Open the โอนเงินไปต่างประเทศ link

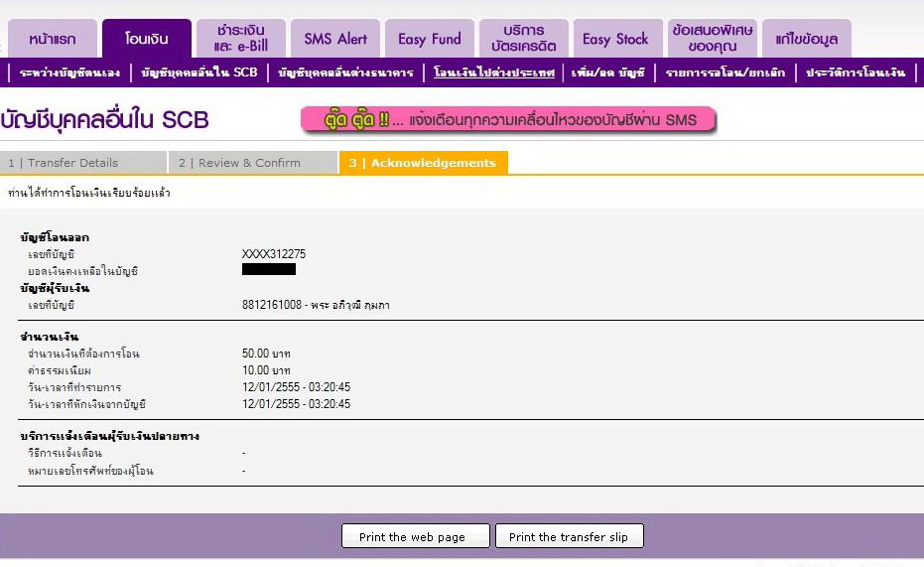[x=494, y=72]
